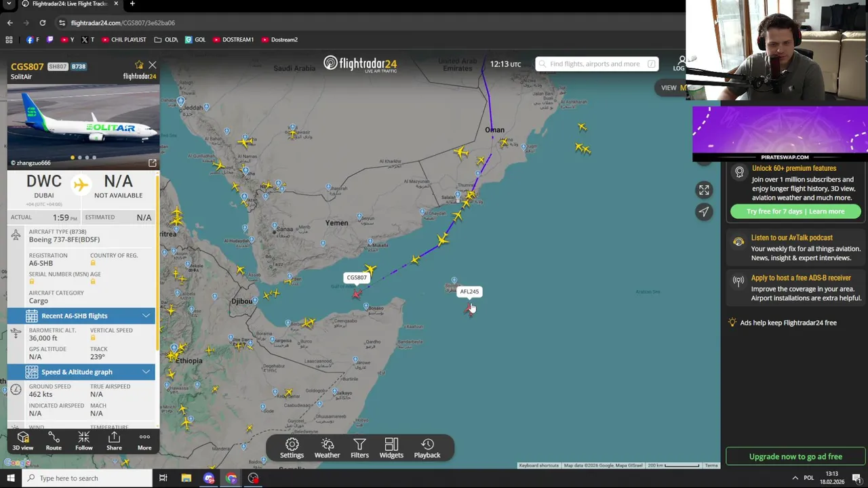This screenshot has height=488, width=868.
Task: Center map on my location
Action: tap(704, 211)
